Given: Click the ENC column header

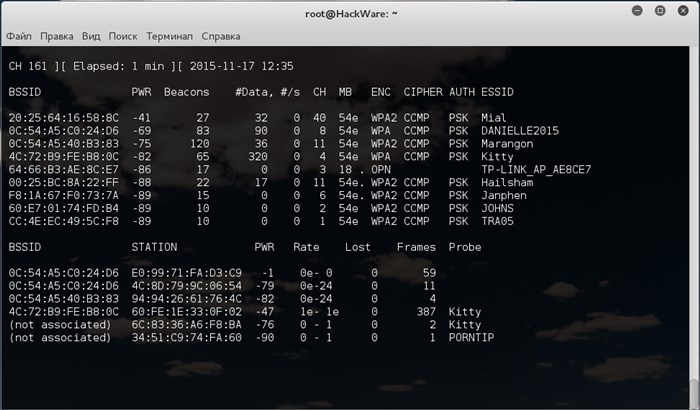Looking at the screenshot, I should [x=381, y=92].
